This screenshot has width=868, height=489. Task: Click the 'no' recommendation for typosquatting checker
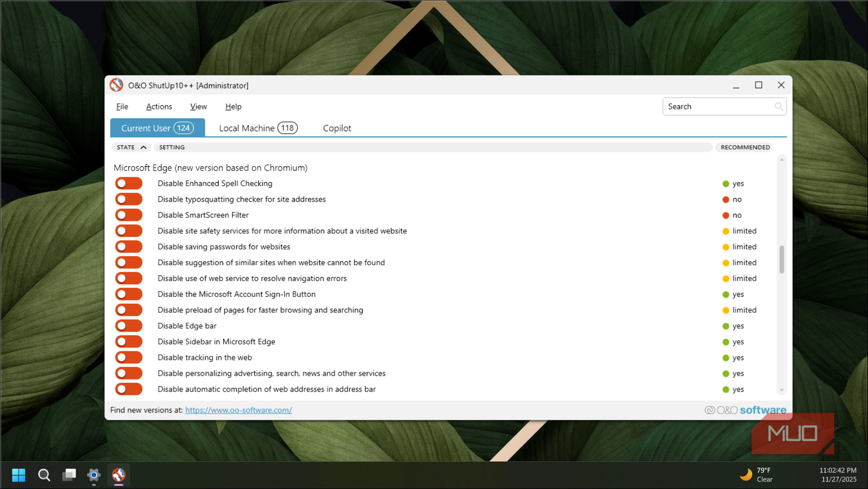(737, 199)
